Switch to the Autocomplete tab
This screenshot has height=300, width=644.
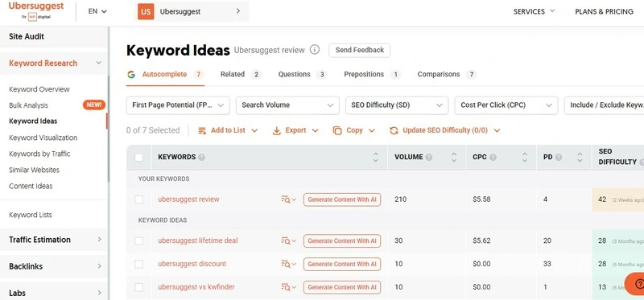pyautogui.click(x=166, y=74)
